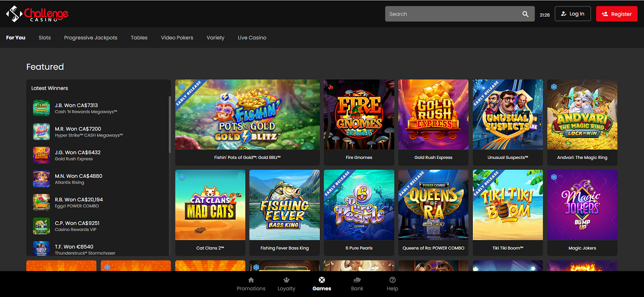Screen dimensions: 644x297
Task: Click the Latest Winners scrollbar
Action: (x=170, y=124)
